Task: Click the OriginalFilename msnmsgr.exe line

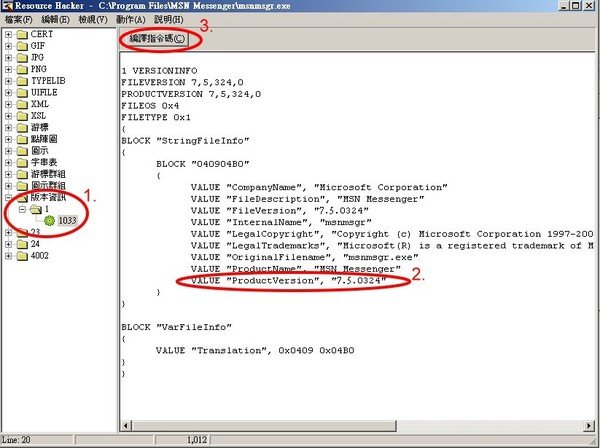Action: (304, 257)
